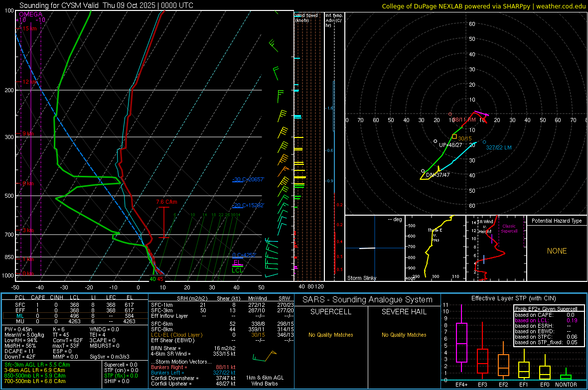Click 'No Quality Matches' under SEVERE HAIL

click(404, 335)
